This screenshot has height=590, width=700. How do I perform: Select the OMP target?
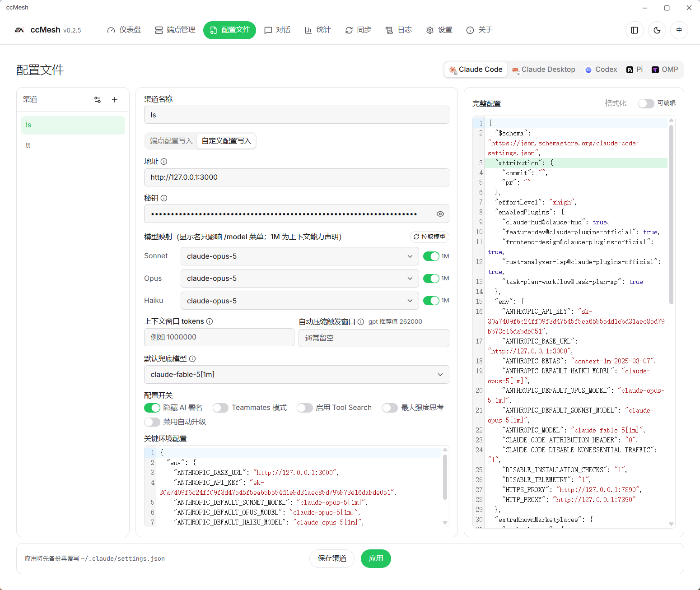(x=665, y=70)
